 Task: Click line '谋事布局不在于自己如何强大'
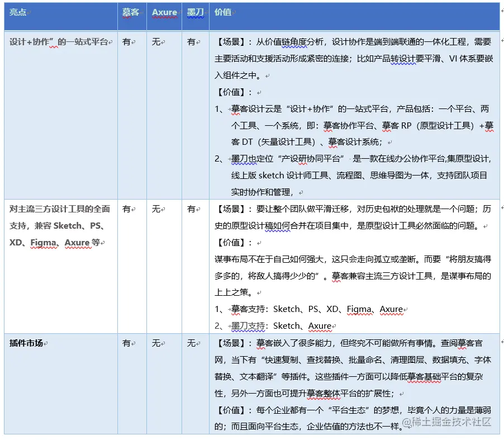pos(353,259)
